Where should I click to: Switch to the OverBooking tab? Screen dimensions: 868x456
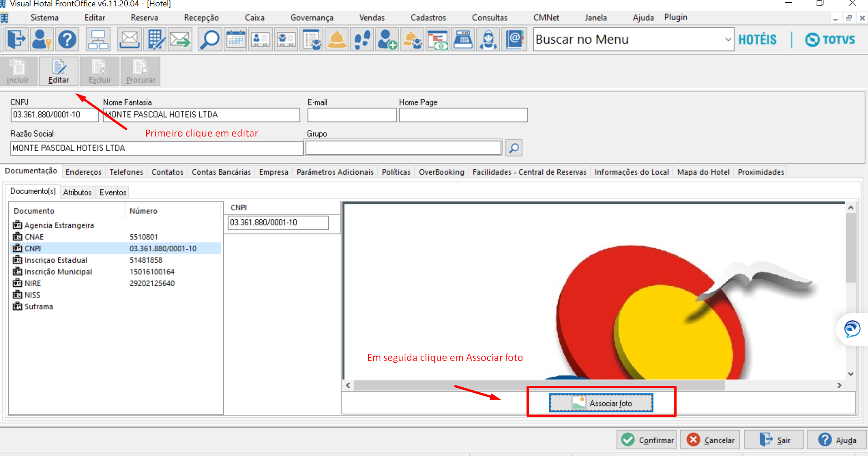pos(442,172)
